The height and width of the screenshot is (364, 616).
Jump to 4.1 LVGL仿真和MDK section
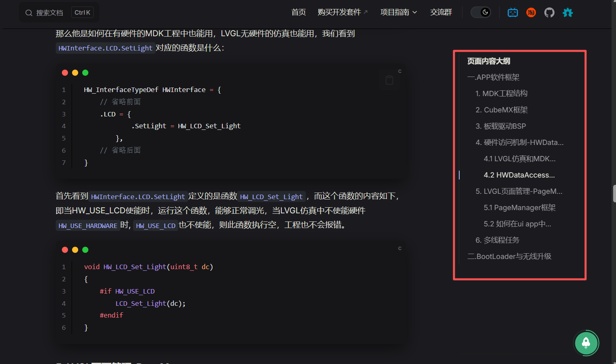click(x=520, y=159)
